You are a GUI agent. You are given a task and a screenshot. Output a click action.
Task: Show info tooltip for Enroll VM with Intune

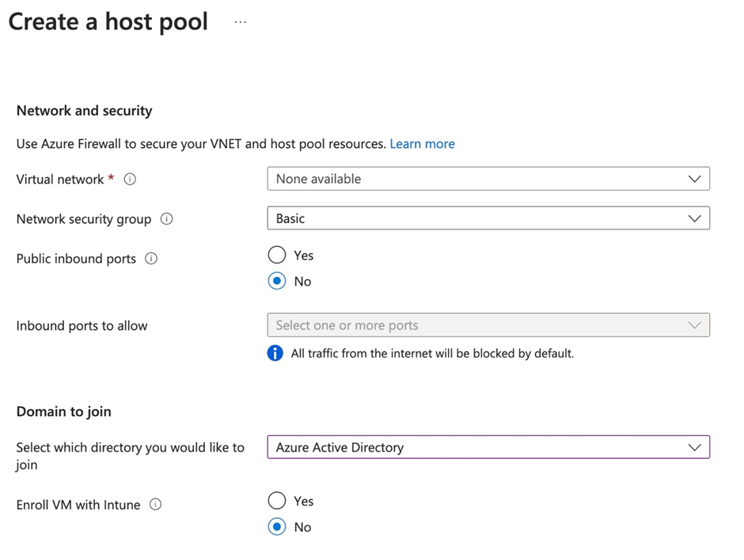pyautogui.click(x=156, y=504)
